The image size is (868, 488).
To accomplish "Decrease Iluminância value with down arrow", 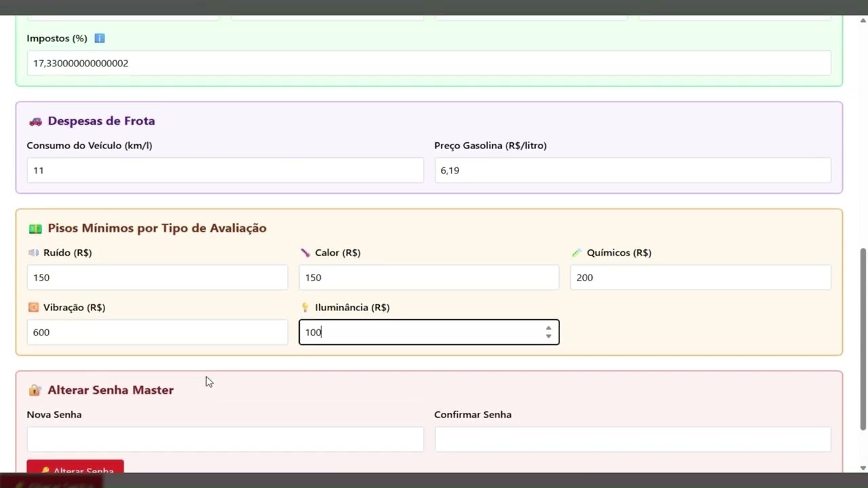I will [x=549, y=336].
